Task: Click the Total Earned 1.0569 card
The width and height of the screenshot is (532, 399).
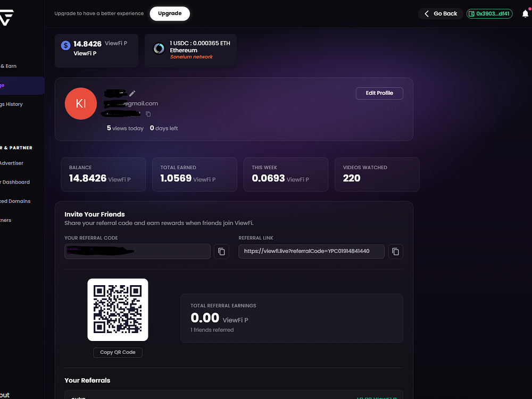Action: point(194,174)
